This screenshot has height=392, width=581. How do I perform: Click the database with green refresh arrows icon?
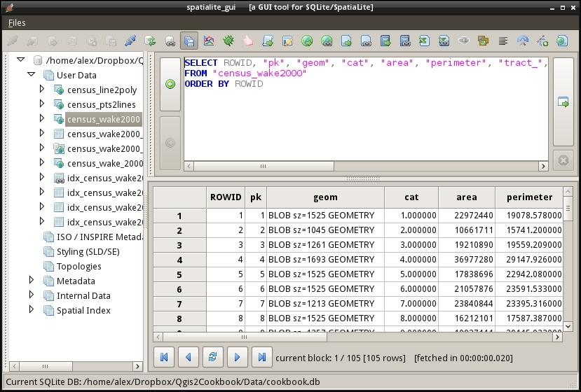(x=150, y=41)
